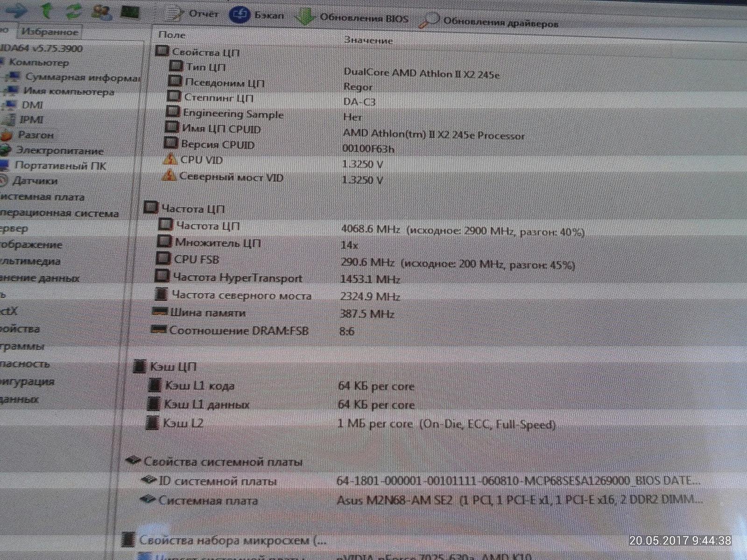Click the Тип ЦП row icon

176,66
